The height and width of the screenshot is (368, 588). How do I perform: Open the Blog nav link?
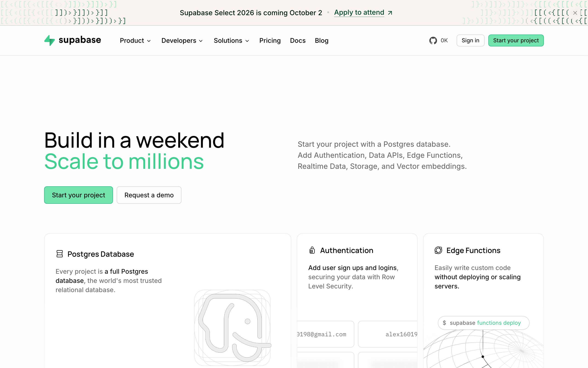click(322, 41)
